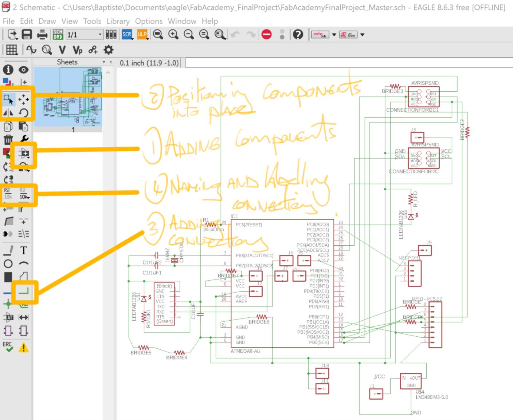Expand the design link dropdown arrow
Viewport: 513px width, 420px height.
(x=334, y=35)
